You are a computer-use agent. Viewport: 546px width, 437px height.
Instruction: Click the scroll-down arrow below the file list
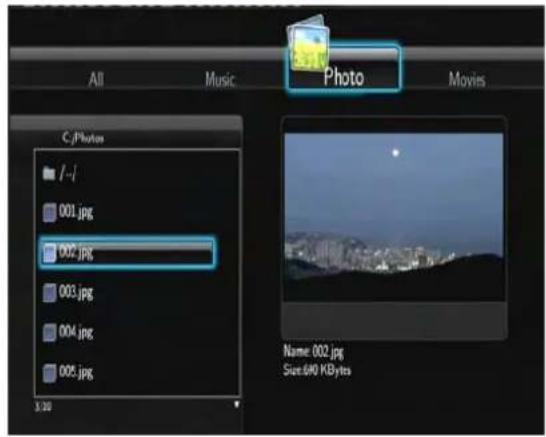236,405
